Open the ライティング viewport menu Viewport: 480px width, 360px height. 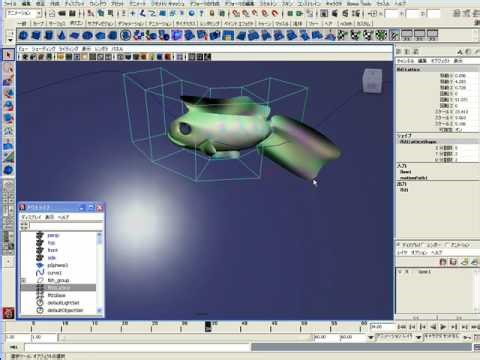[x=68, y=49]
